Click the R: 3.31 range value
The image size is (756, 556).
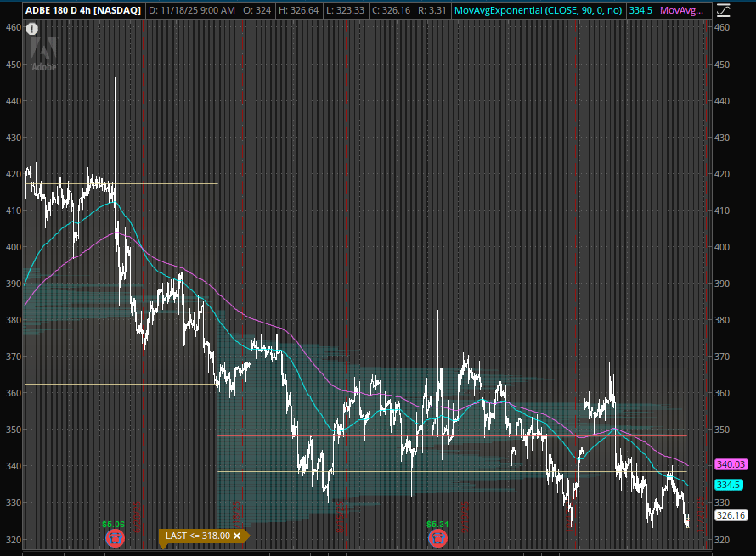(x=432, y=10)
